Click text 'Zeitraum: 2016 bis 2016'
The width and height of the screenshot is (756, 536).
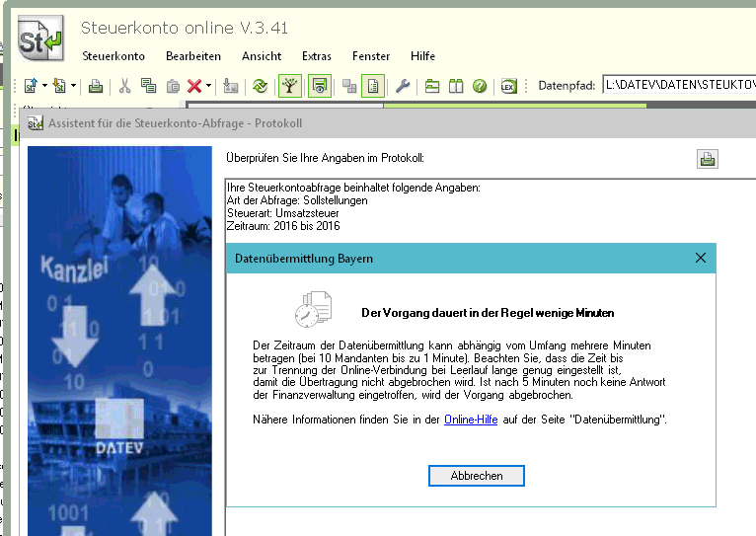pyautogui.click(x=283, y=226)
